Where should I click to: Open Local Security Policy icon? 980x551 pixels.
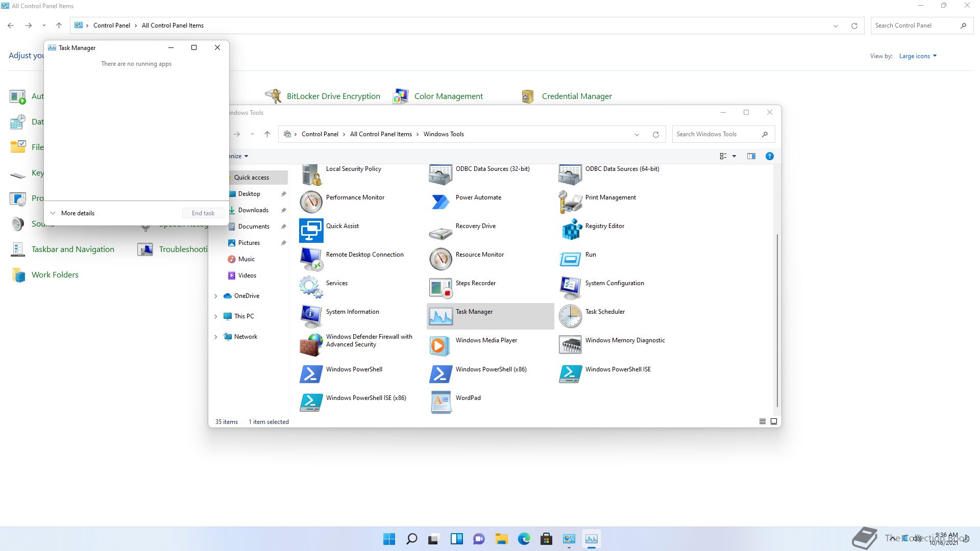[x=311, y=174]
